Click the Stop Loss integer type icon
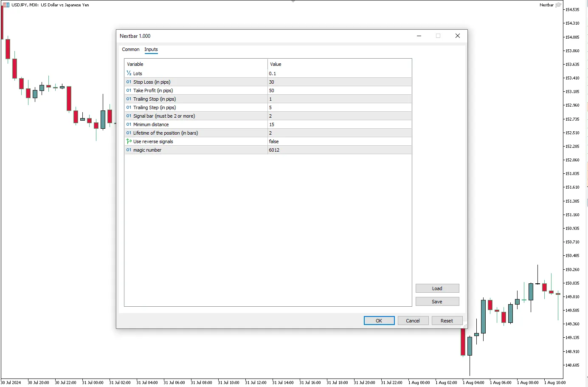This screenshot has width=588, height=387. click(129, 82)
